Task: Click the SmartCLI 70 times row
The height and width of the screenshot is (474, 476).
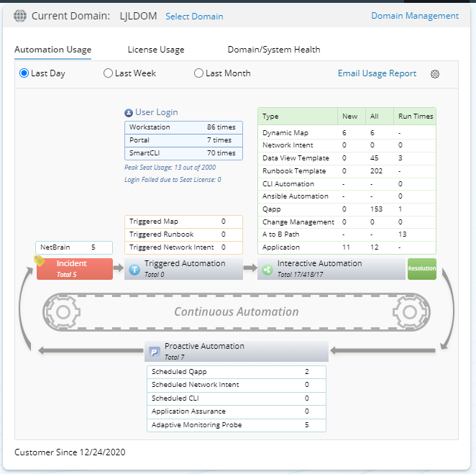Action: pyautogui.click(x=183, y=153)
